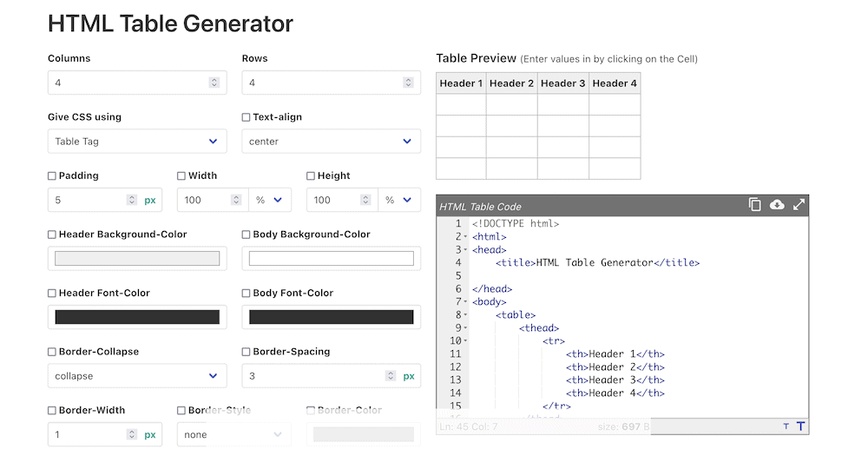Open the Width unit dropdown
The height and width of the screenshot is (456, 868).
pyautogui.click(x=270, y=200)
